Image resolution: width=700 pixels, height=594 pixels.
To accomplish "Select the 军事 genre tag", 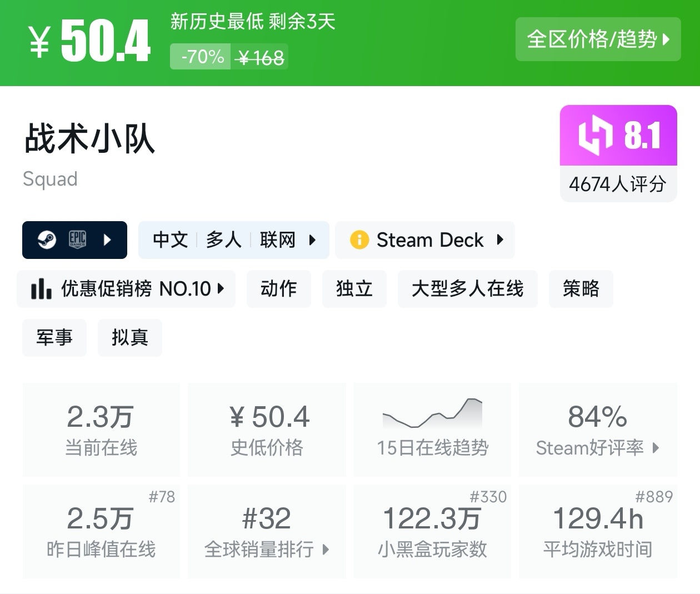I will click(x=54, y=337).
